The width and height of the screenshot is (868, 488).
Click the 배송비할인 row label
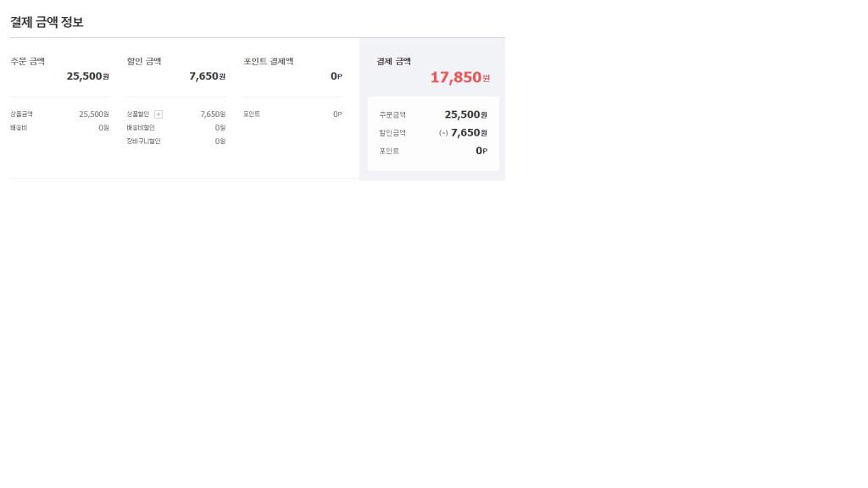pyautogui.click(x=141, y=128)
